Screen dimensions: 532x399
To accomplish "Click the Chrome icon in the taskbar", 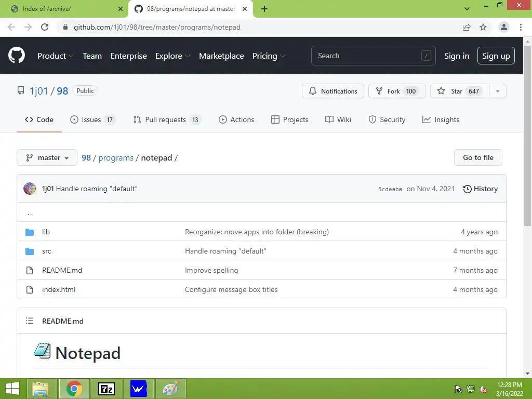I will tap(74, 389).
